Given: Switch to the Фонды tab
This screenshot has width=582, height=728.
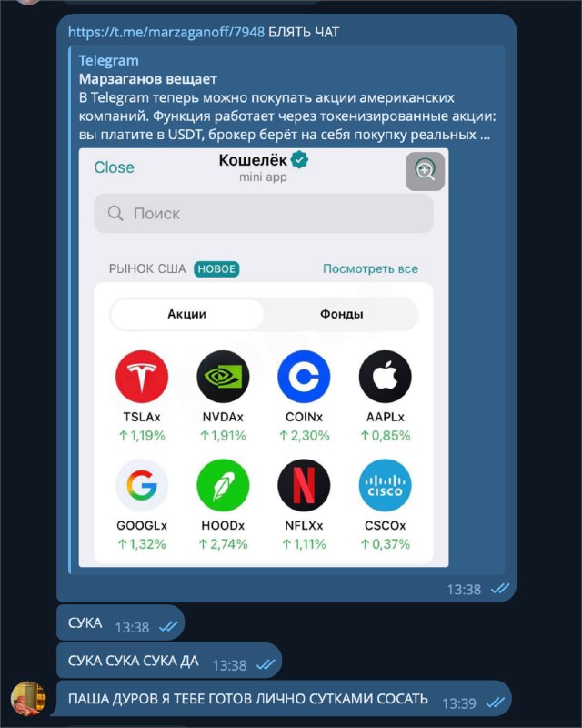Looking at the screenshot, I should point(342,314).
